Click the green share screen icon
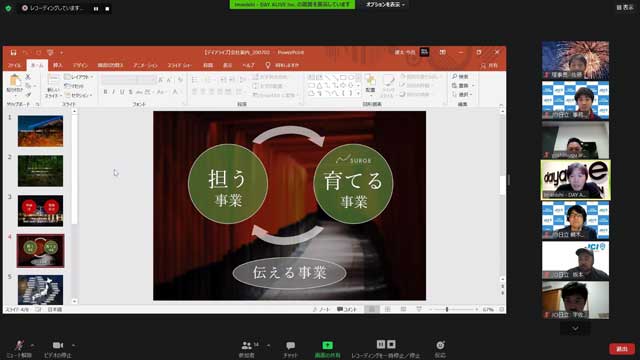The width and height of the screenshot is (640, 360). click(x=327, y=345)
